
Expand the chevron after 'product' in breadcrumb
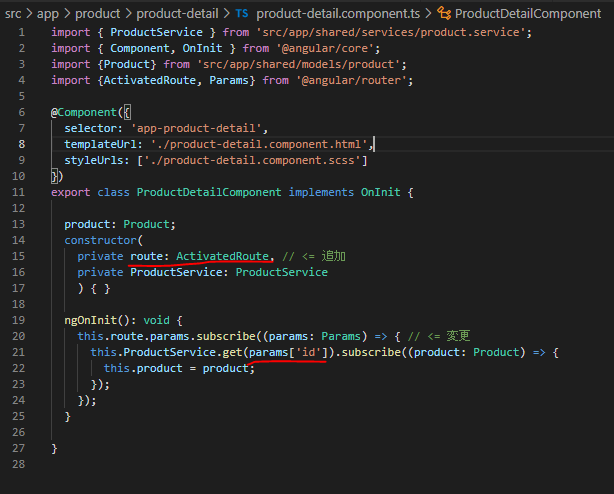[x=128, y=14]
